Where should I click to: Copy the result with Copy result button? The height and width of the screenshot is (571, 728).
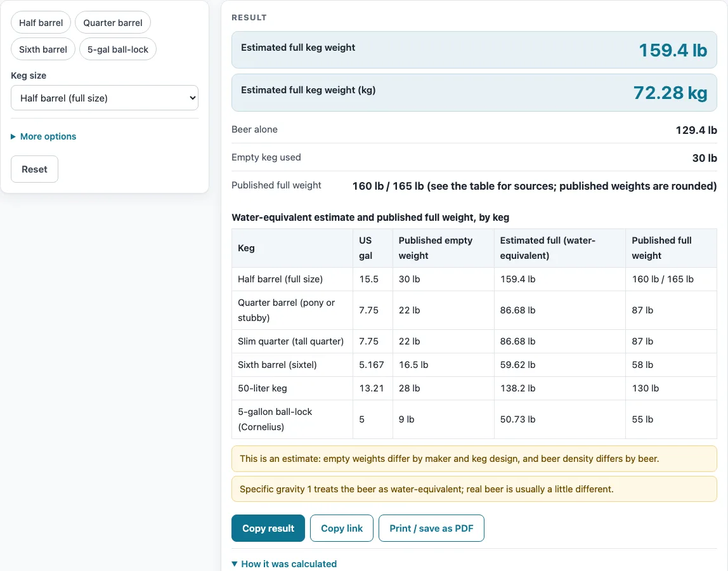[268, 528]
